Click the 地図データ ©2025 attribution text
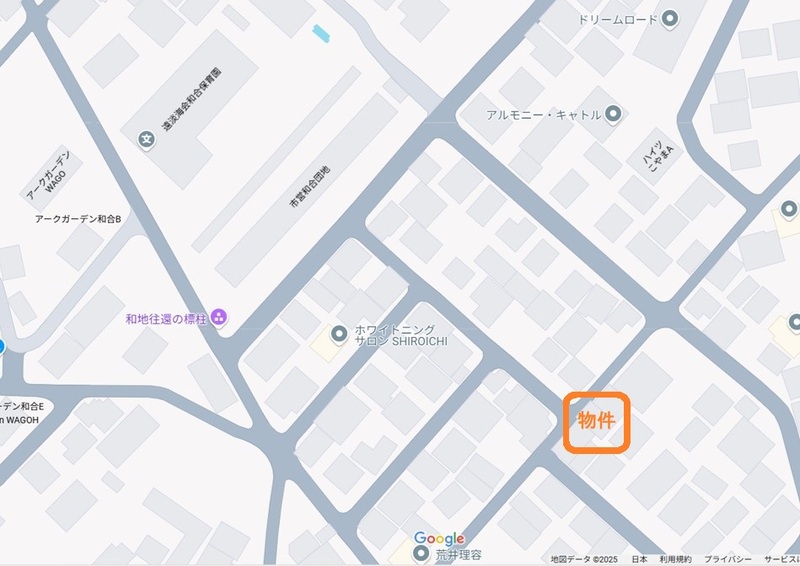The width and height of the screenshot is (800, 566). click(584, 559)
